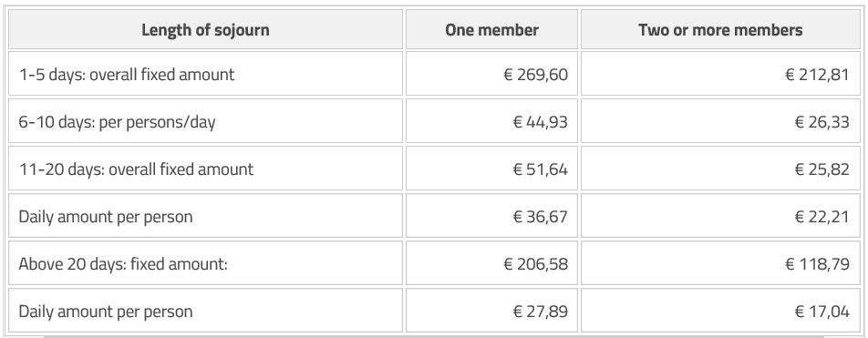Select the € 44,93 value
The height and width of the screenshot is (338, 868).
(541, 122)
